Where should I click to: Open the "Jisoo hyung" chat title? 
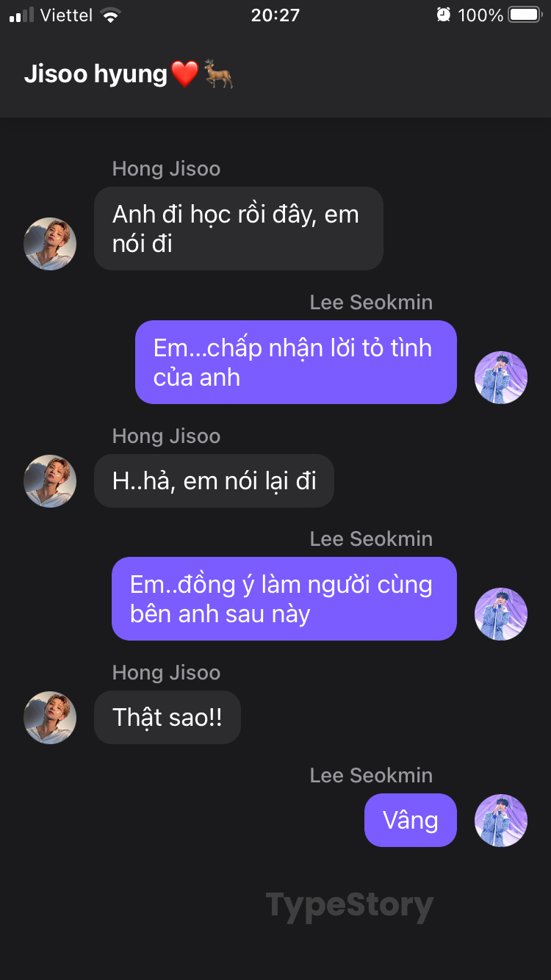coord(96,74)
